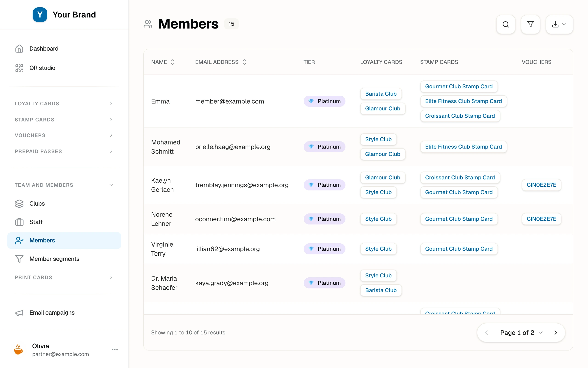
Task: Expand the Prepaid Passes section
Action: click(x=64, y=151)
